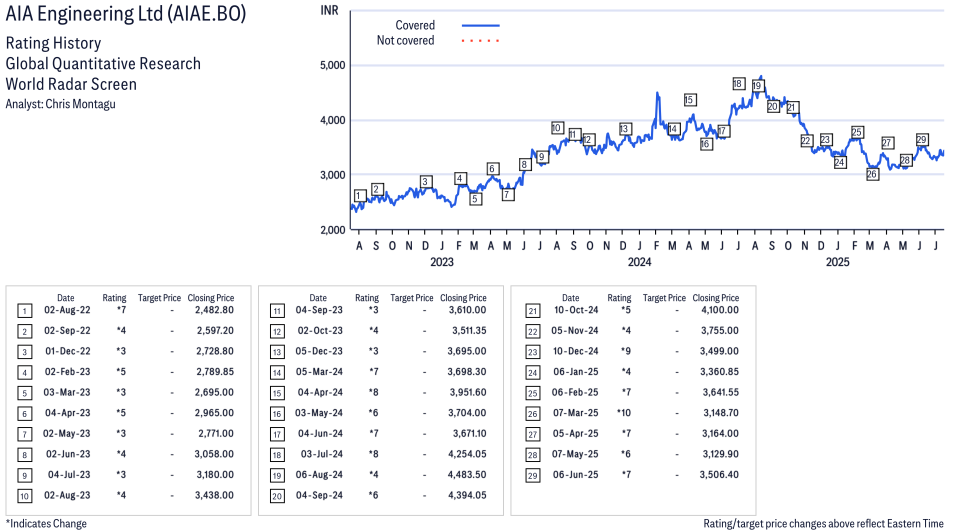Click the 2024 year label under the axis
This screenshot has width=955, height=530.
tap(640, 262)
